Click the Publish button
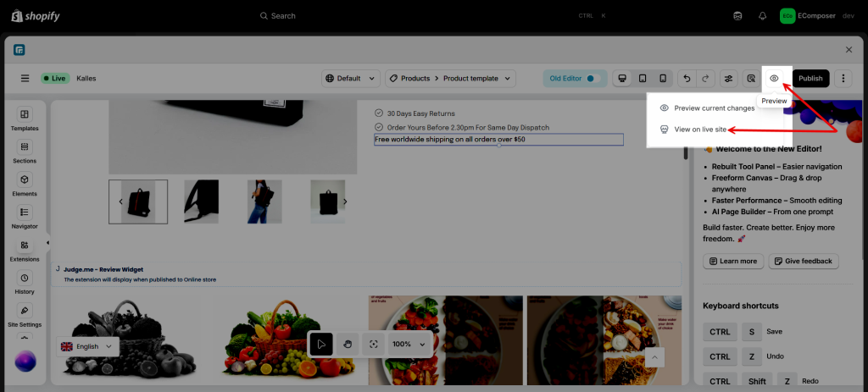 coord(810,79)
